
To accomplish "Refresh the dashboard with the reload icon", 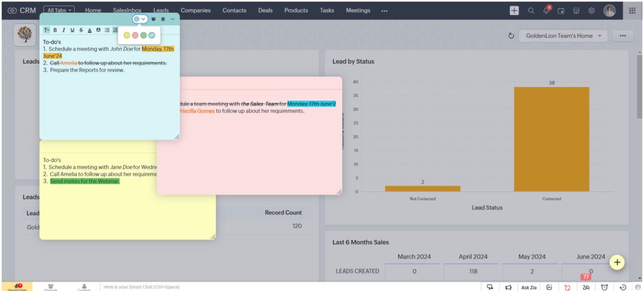I will (511, 36).
